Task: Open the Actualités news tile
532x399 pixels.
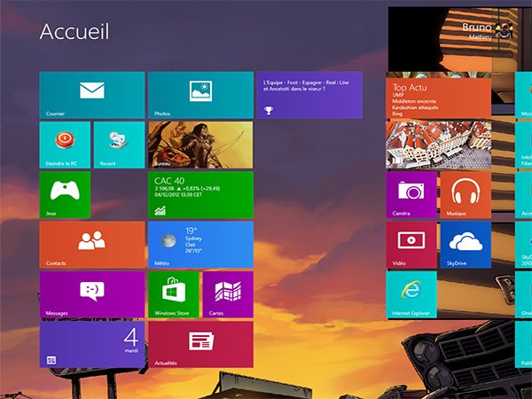Action: coord(200,344)
